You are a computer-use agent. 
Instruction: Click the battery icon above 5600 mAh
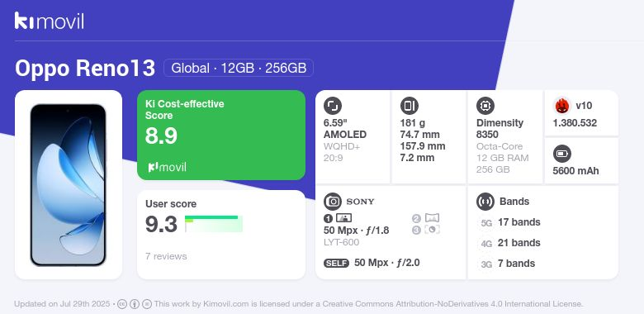coord(562,155)
